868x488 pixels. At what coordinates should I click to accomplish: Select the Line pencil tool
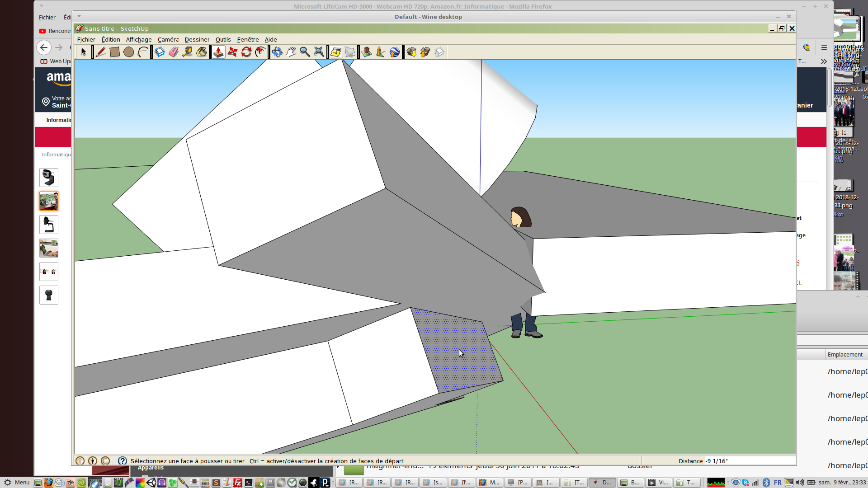(x=100, y=52)
